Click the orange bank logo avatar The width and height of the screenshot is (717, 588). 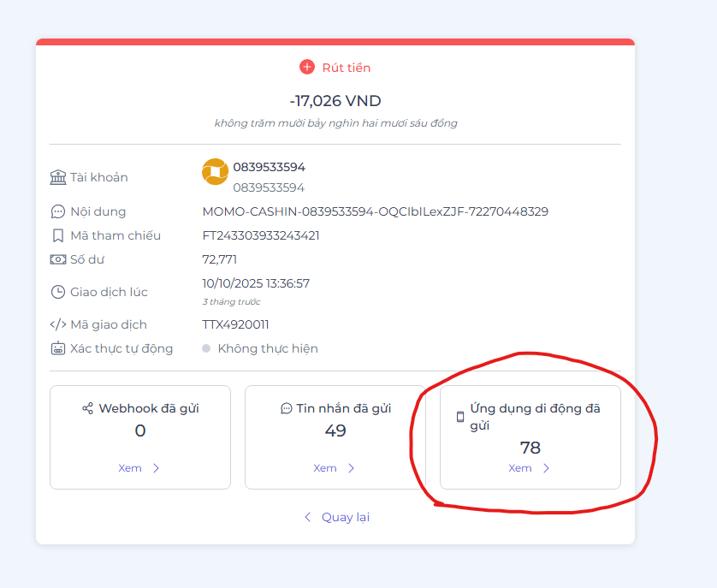pos(215,172)
